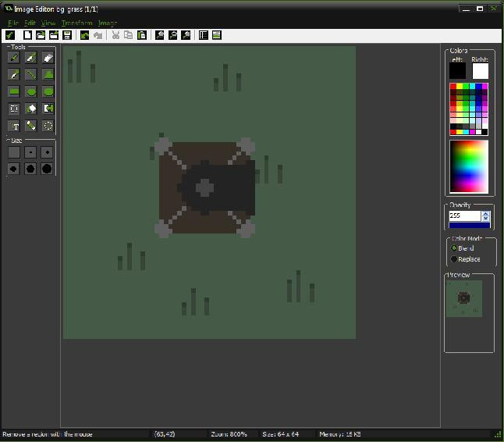Screen dimensions: 504x442
Task: Choose the fourth brush size in the bottom row
Action: [x=14, y=169]
